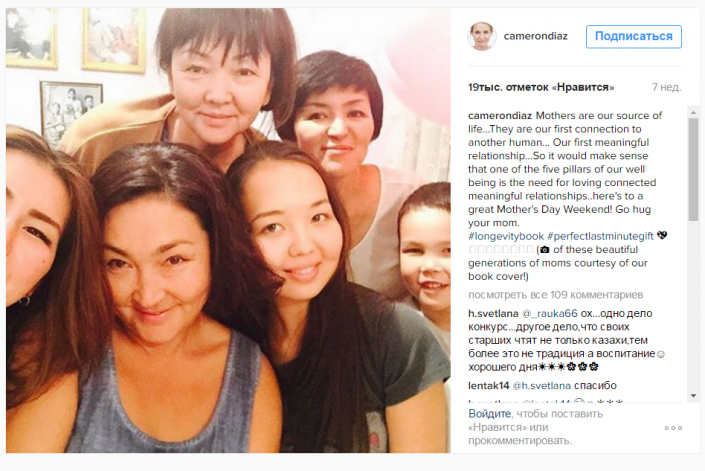View the 19тыс. отметок «Нравится» likes list

(541, 87)
